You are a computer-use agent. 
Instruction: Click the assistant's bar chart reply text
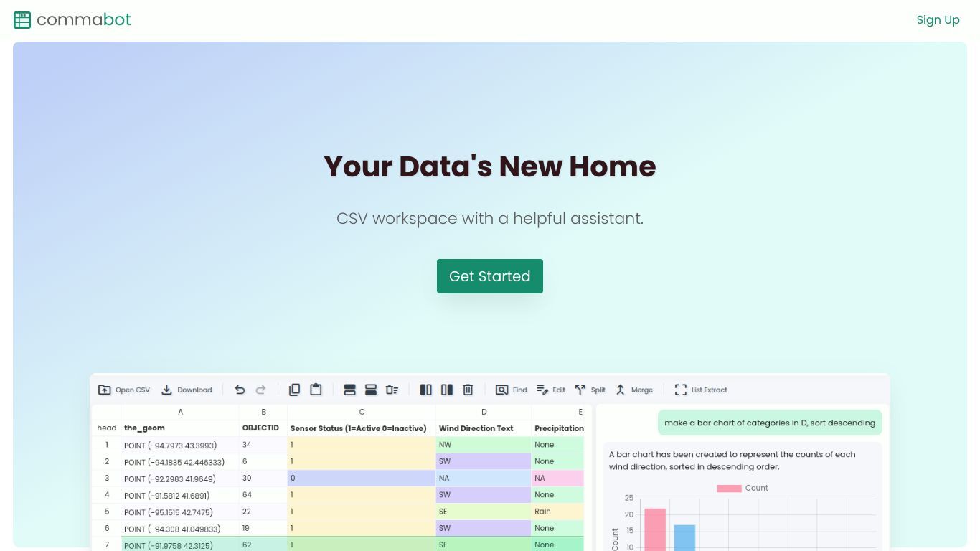tap(732, 461)
